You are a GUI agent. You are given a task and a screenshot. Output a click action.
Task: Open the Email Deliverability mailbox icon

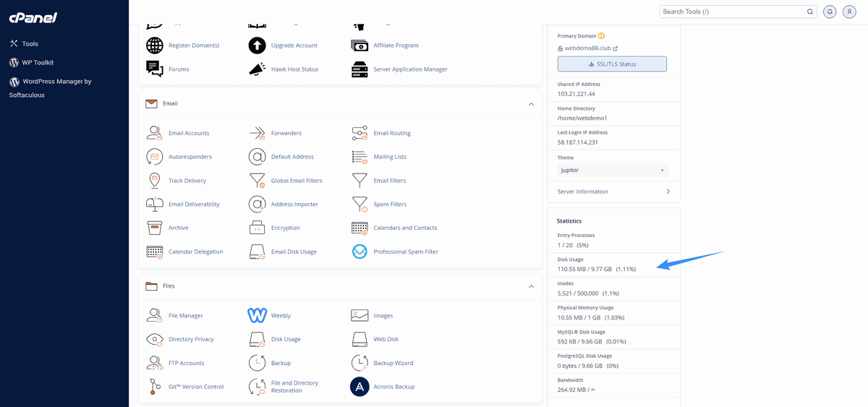(154, 204)
